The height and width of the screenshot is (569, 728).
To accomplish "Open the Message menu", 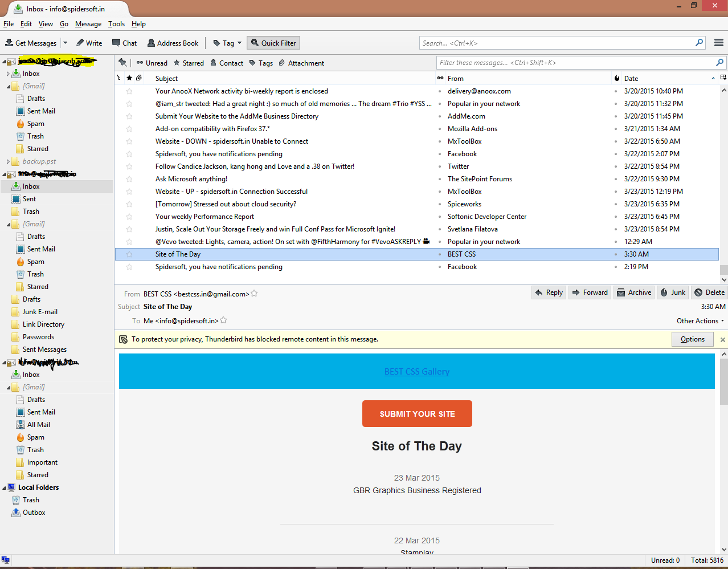I will click(x=88, y=24).
